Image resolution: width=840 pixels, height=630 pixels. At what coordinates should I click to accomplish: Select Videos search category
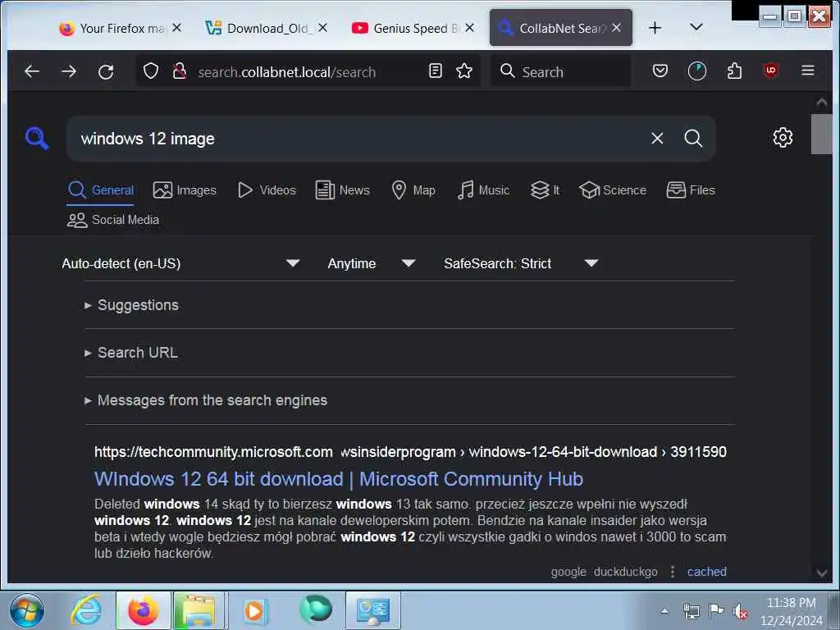[x=267, y=190]
